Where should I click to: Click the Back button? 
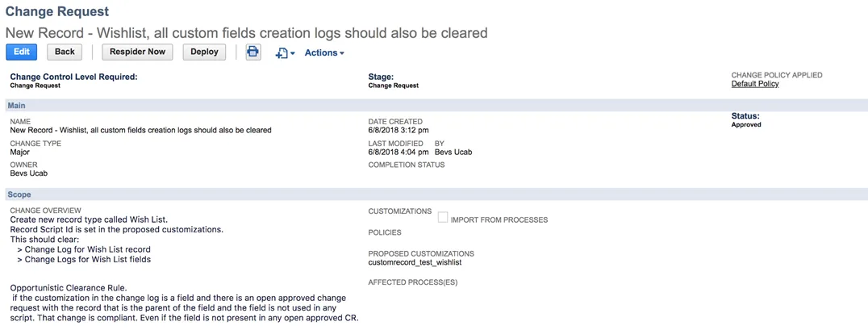click(x=65, y=52)
